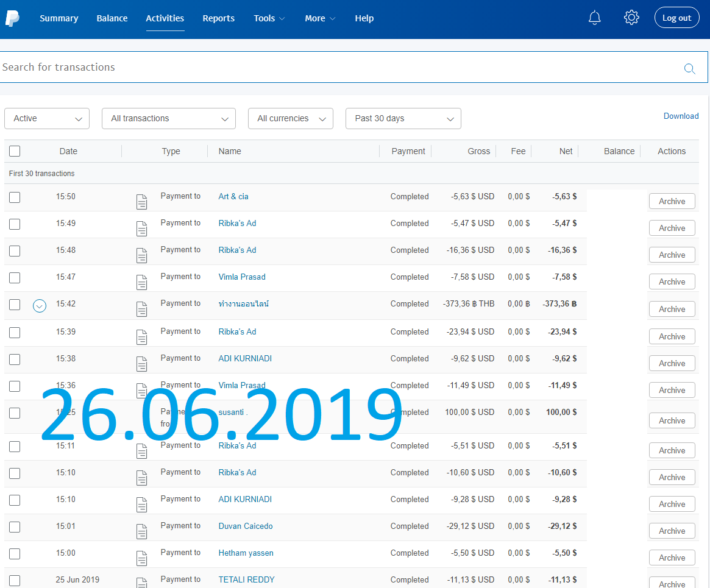
Task: Open the Active status dropdown
Action: (x=47, y=118)
